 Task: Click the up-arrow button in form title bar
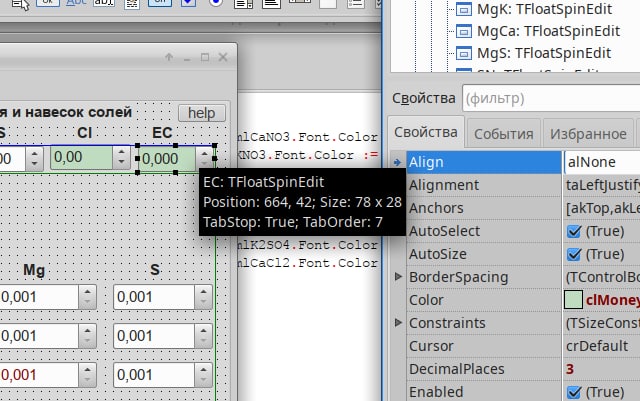169,57
